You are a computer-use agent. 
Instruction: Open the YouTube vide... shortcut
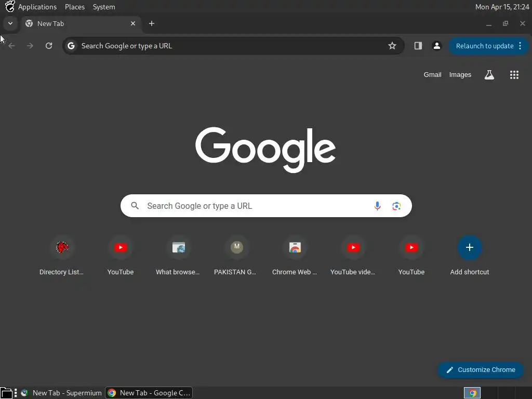pyautogui.click(x=353, y=256)
